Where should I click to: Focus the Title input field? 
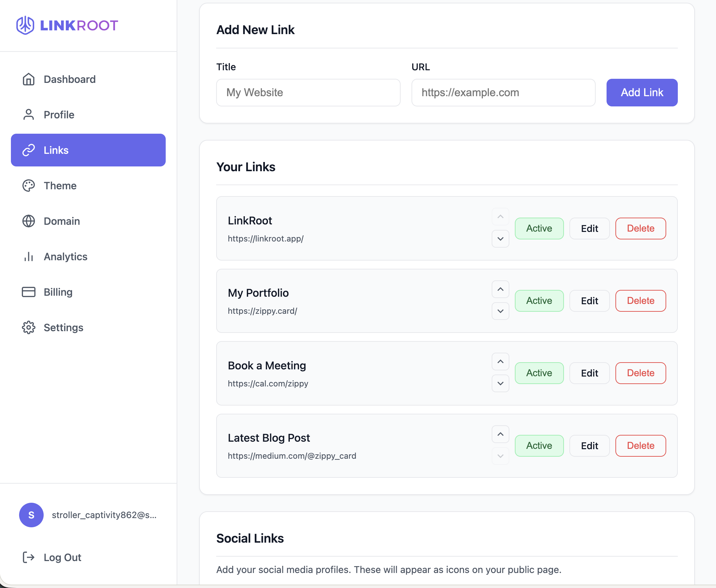click(x=308, y=92)
